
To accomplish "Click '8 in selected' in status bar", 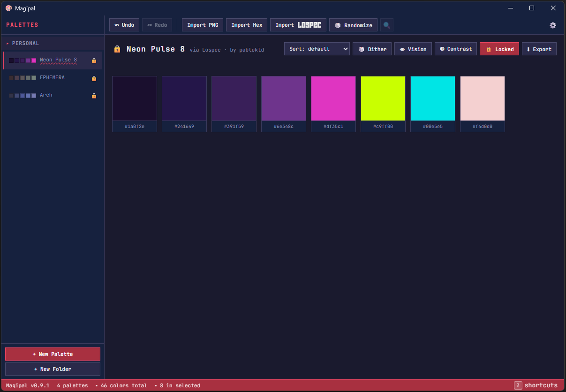I will click(x=180, y=385).
